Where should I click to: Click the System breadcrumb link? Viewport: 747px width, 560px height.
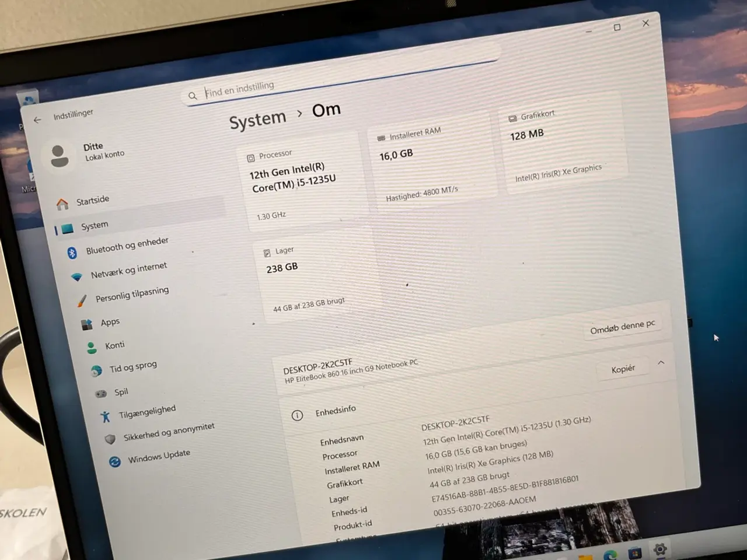click(x=257, y=120)
